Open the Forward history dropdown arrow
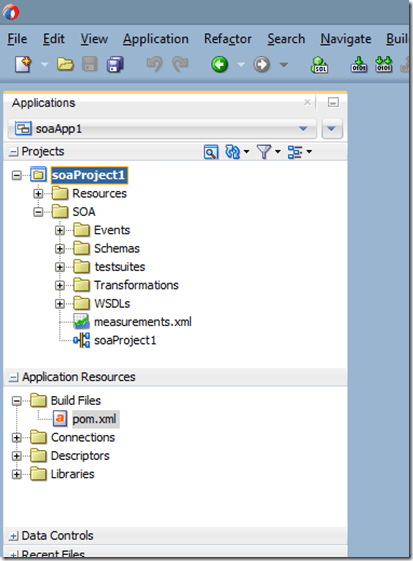This screenshot has height=561, width=413. tap(283, 65)
